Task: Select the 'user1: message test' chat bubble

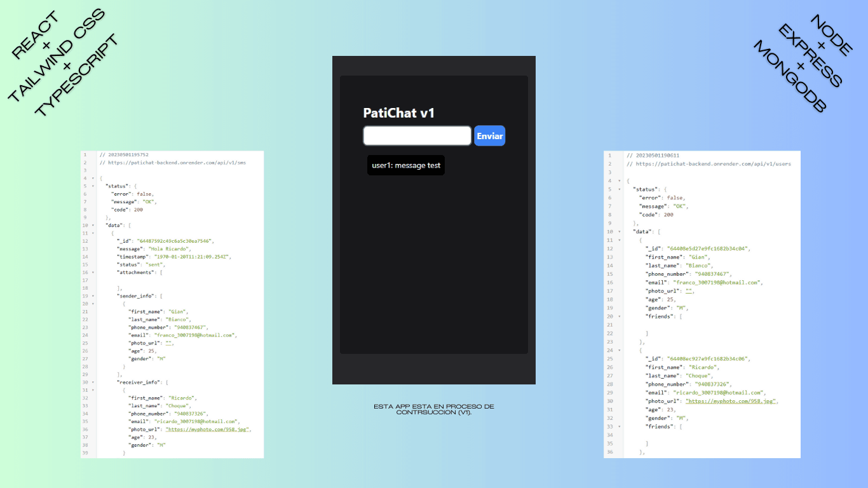Action: pyautogui.click(x=406, y=165)
